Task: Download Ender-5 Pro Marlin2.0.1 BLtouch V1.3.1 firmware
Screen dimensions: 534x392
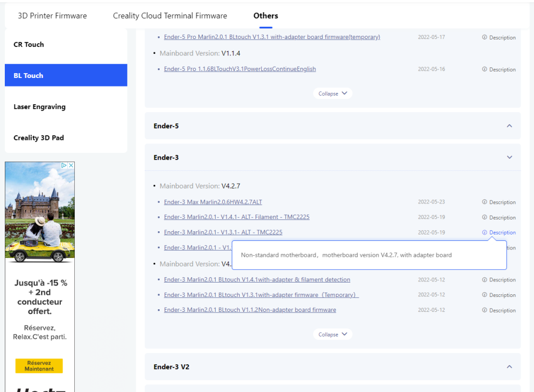Action: pos(272,37)
